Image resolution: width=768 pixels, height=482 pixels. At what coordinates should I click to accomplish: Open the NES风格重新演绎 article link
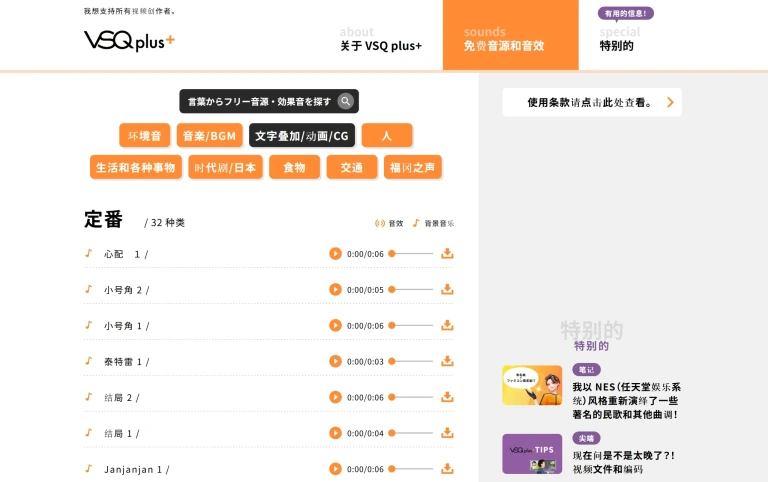click(626, 401)
